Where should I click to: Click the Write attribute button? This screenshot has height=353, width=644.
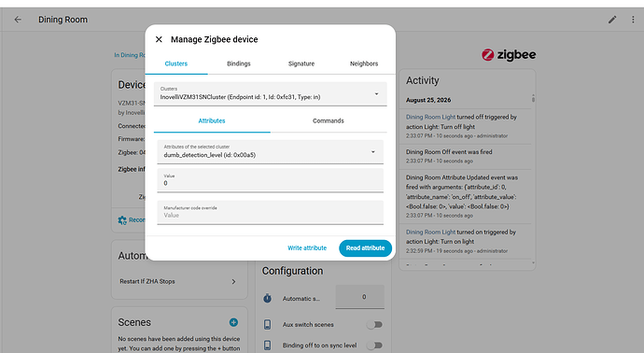[x=307, y=248]
